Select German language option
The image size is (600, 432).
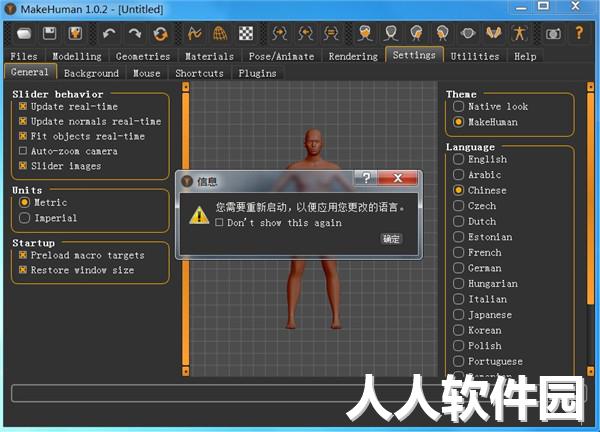pyautogui.click(x=458, y=268)
